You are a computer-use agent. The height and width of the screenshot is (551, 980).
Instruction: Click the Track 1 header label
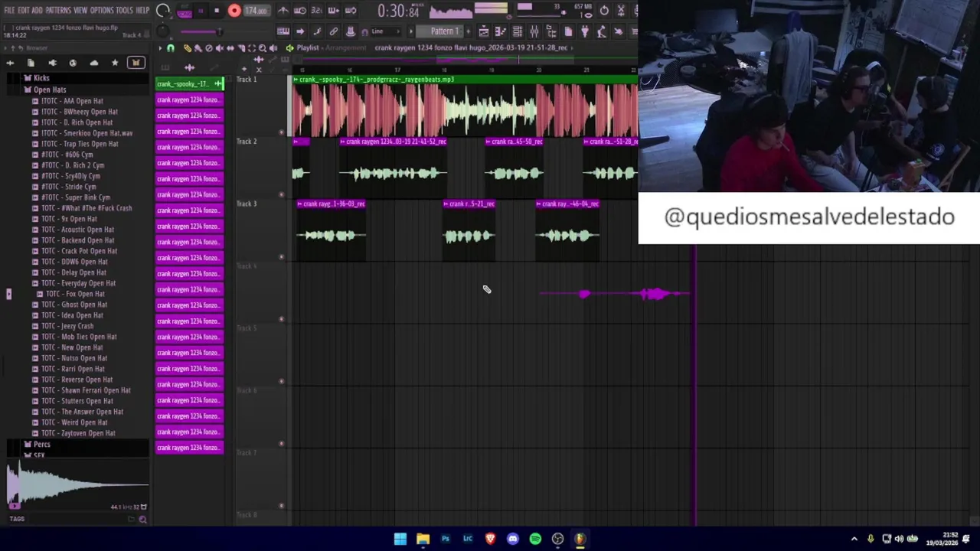(x=247, y=80)
